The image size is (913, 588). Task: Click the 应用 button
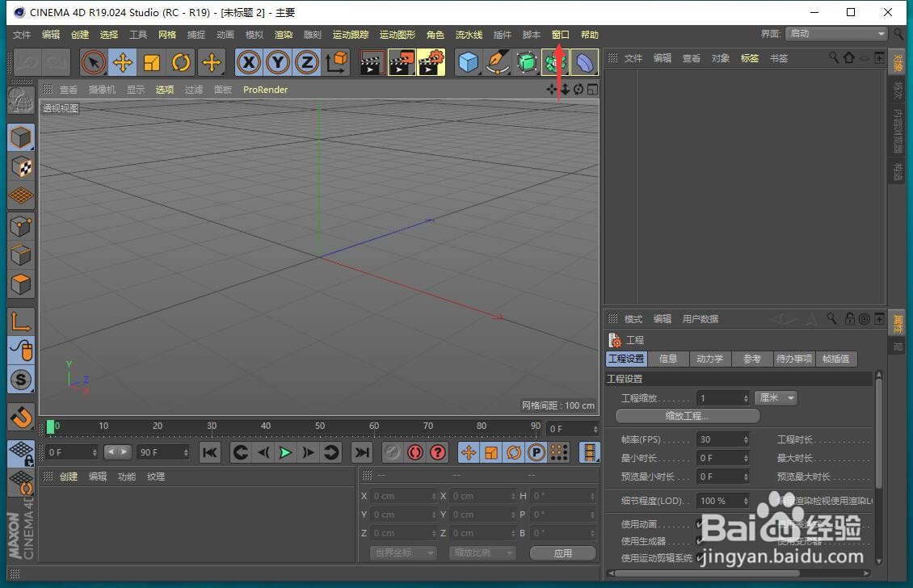click(562, 553)
